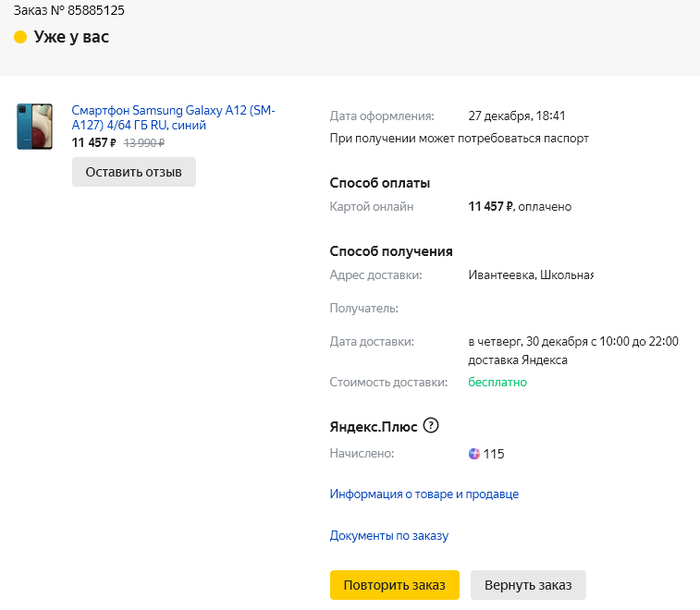700x610 pixels.
Task: Click the Способ оплаты section heading
Action: [x=380, y=183]
